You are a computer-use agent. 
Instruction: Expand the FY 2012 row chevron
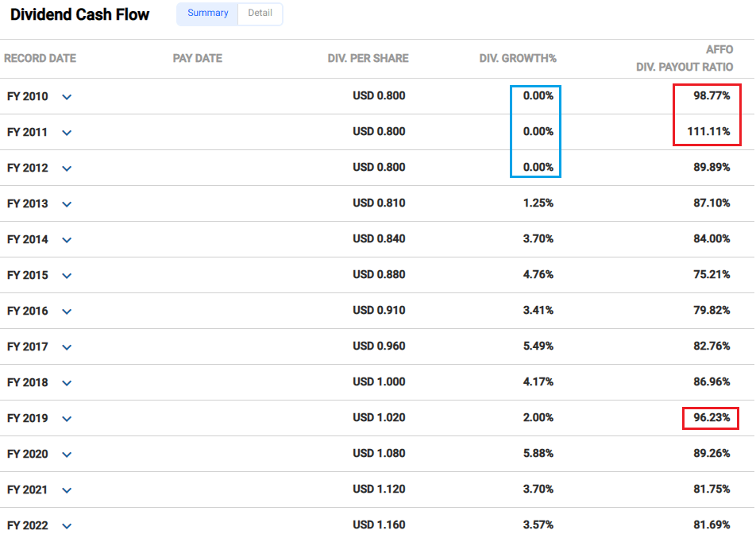(67, 168)
